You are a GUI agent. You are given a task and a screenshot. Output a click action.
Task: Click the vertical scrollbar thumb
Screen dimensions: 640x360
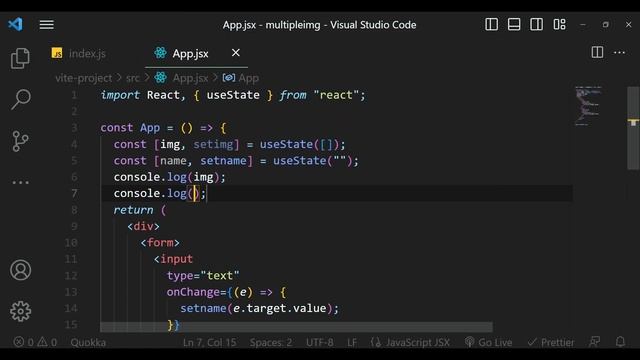[x=633, y=128]
